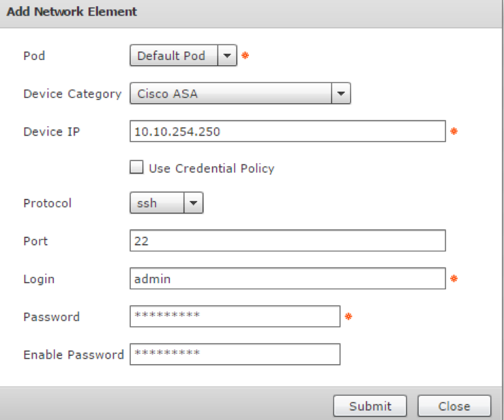The image size is (504, 420).
Task: Enable the Use Credential Policy checkbox
Action: 137,168
